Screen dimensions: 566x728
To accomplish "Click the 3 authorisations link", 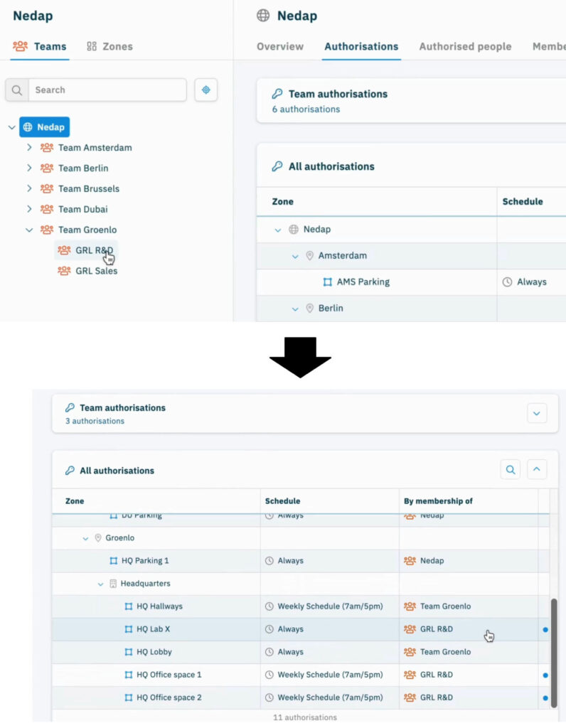I will pos(95,421).
